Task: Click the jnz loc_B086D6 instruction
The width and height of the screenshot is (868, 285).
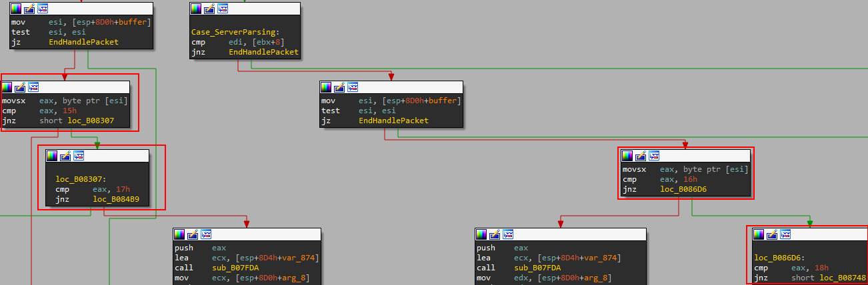Action: pos(665,189)
